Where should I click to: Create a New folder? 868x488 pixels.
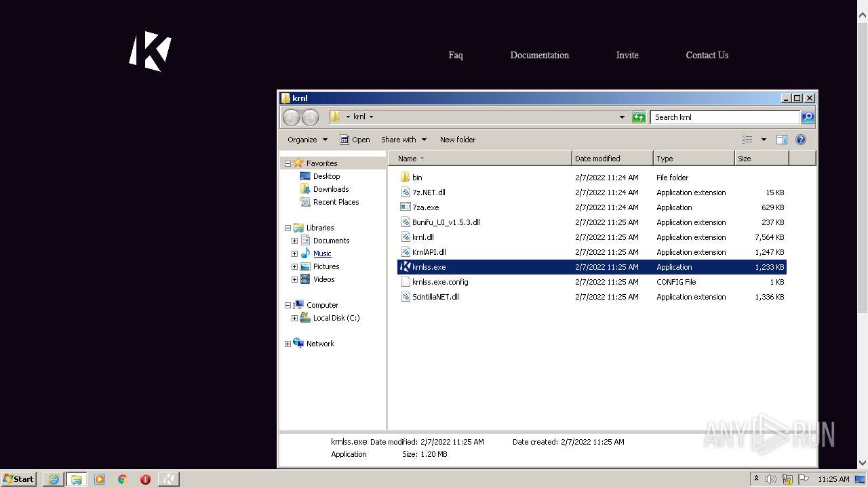click(458, 140)
